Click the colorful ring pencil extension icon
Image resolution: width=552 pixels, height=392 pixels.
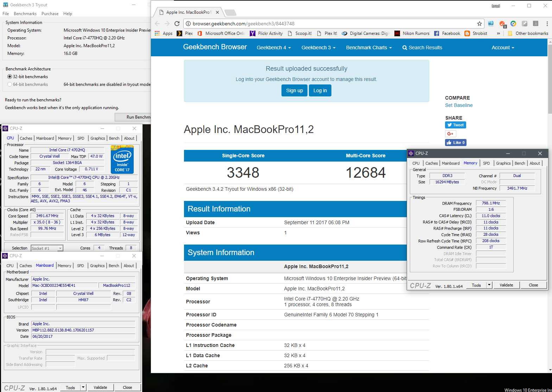pyautogui.click(x=513, y=24)
